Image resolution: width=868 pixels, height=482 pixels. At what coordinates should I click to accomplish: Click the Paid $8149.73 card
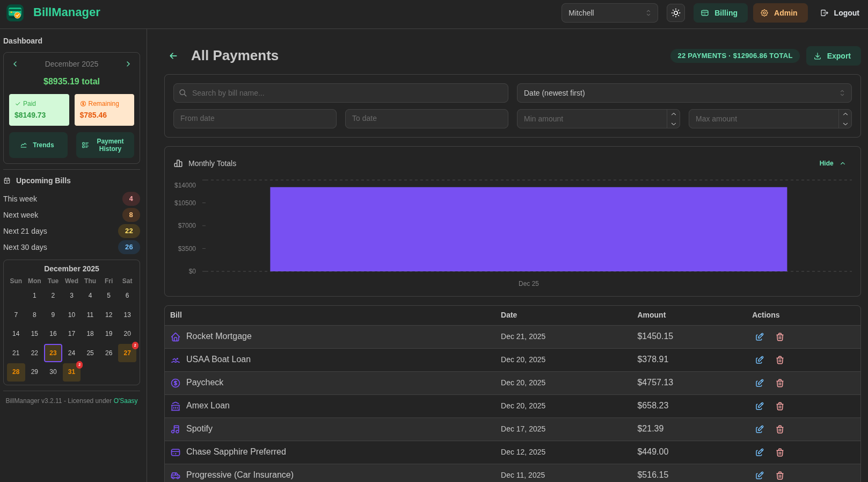39,110
